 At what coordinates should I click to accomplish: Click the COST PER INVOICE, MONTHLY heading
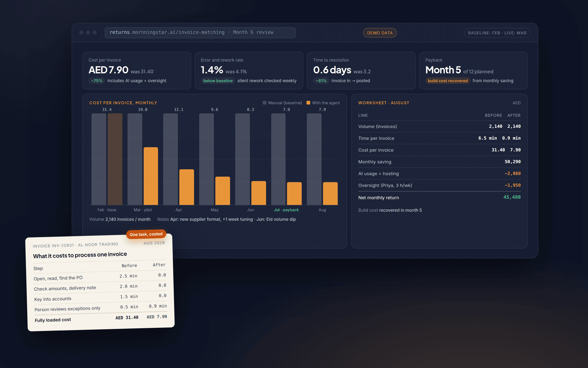[x=123, y=103]
